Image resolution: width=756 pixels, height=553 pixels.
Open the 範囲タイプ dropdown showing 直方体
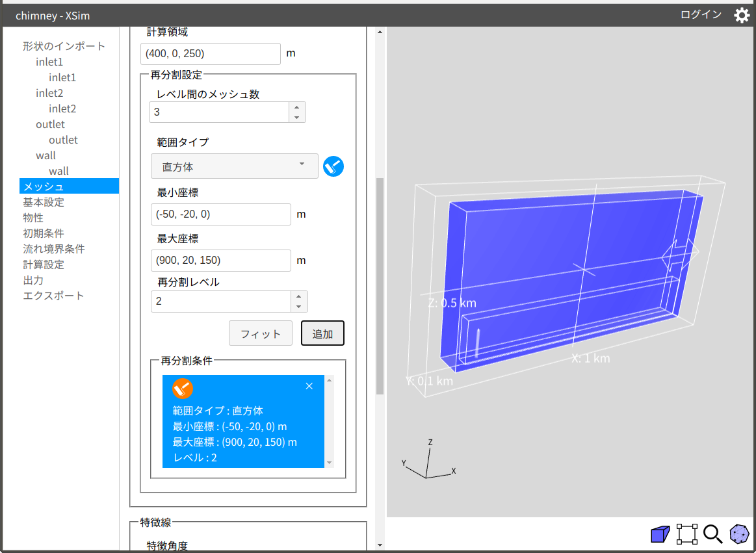(234, 166)
